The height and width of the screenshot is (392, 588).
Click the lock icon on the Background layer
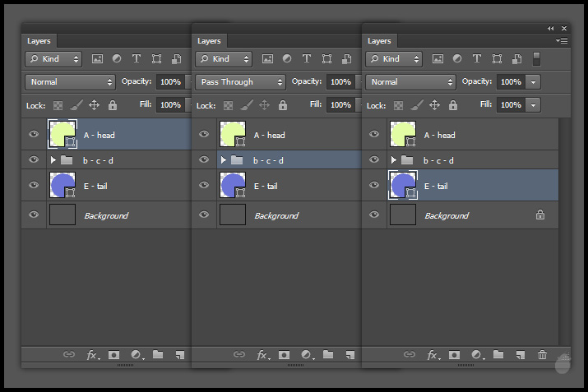(539, 215)
